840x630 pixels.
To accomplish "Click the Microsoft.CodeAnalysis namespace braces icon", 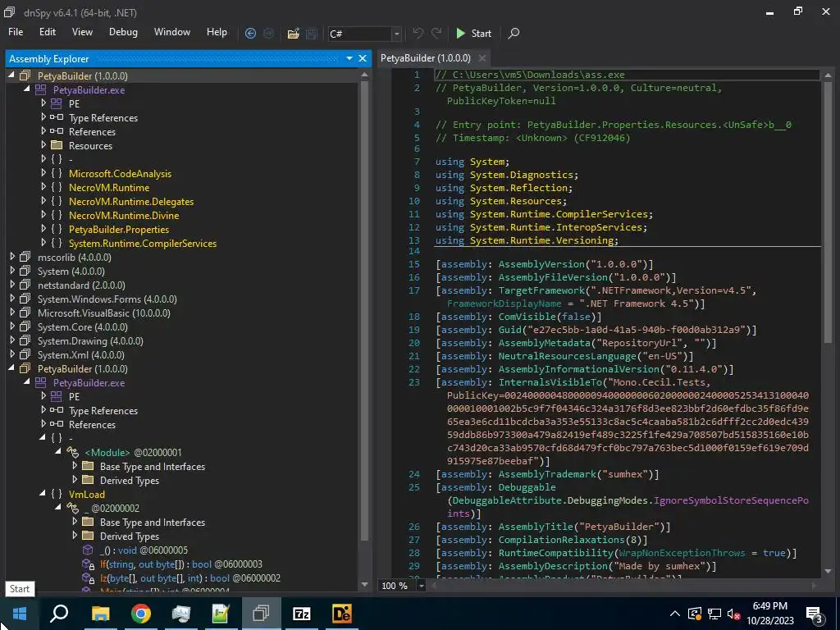I will [57, 173].
